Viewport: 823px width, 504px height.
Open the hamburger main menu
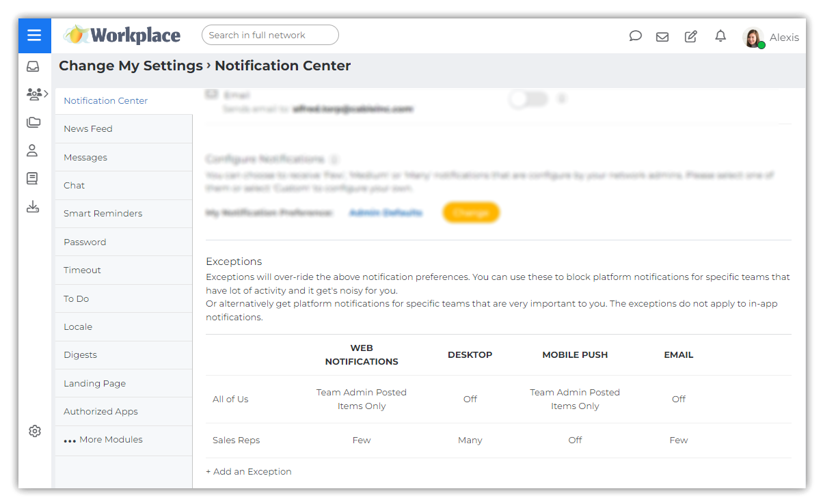(x=34, y=36)
